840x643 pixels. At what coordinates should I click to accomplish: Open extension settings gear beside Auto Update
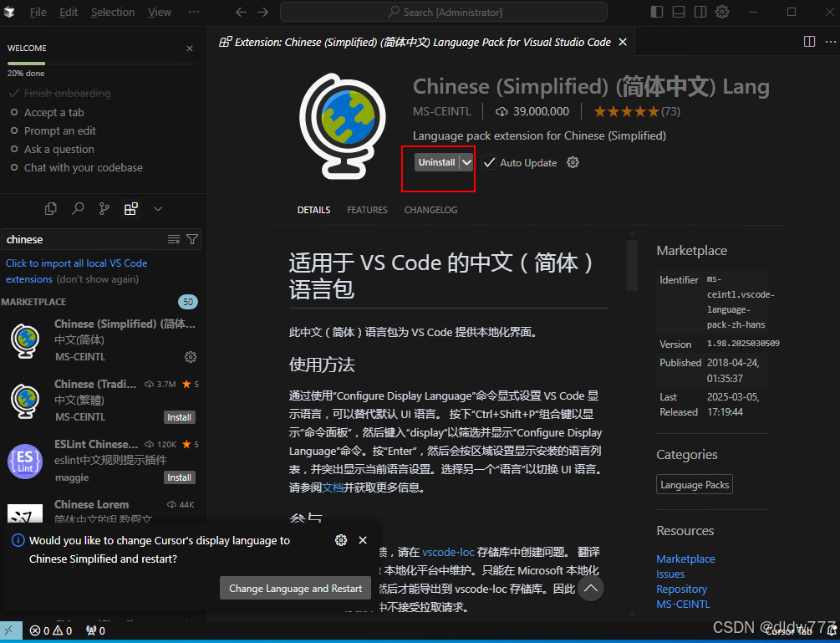pos(573,162)
